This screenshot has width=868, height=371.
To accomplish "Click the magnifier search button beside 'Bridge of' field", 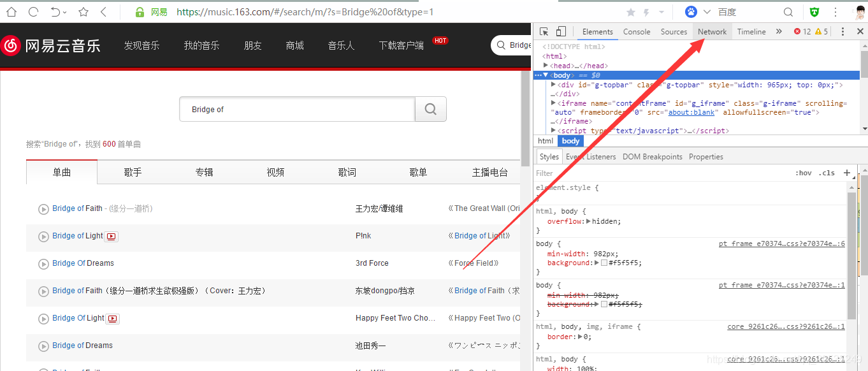I will (x=431, y=109).
